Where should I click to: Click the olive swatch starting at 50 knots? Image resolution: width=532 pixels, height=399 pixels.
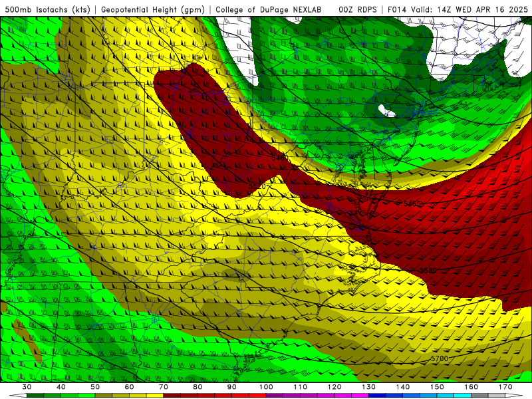[104, 396]
